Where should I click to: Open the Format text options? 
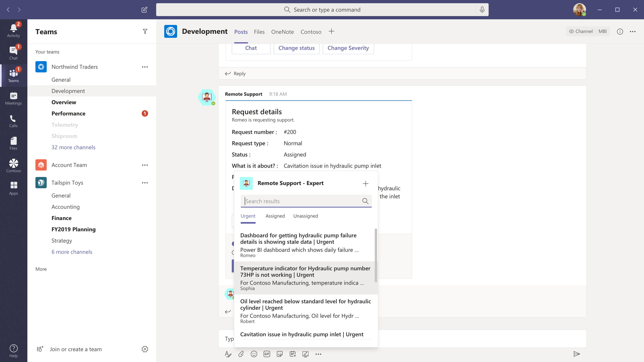[x=228, y=354]
